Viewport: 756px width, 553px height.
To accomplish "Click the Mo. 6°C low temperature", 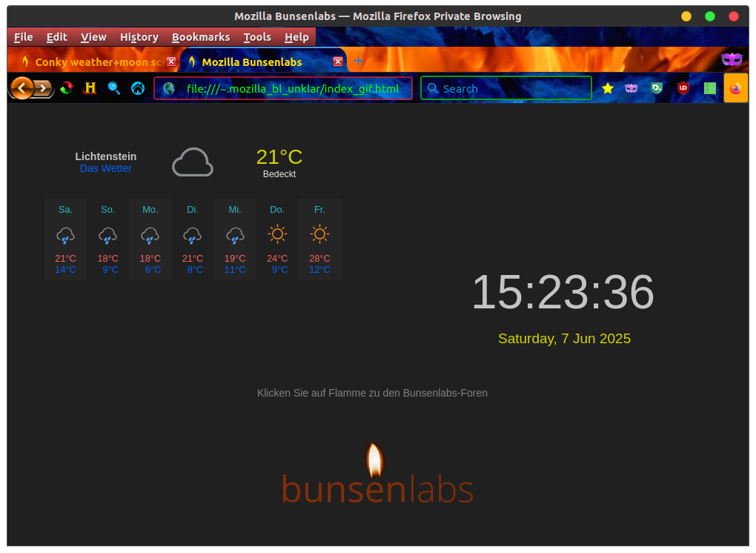I will [153, 270].
